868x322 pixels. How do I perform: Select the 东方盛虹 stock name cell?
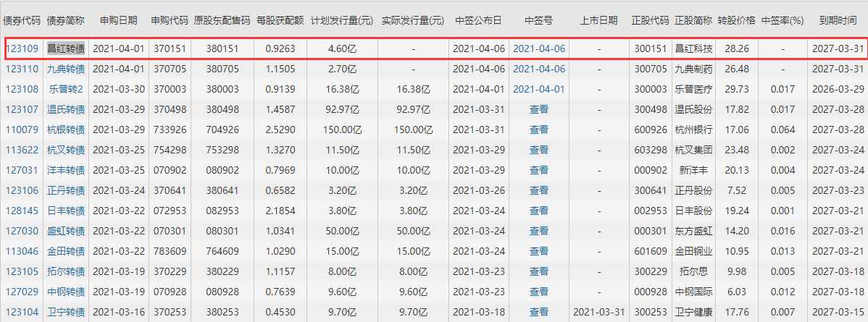[693, 232]
